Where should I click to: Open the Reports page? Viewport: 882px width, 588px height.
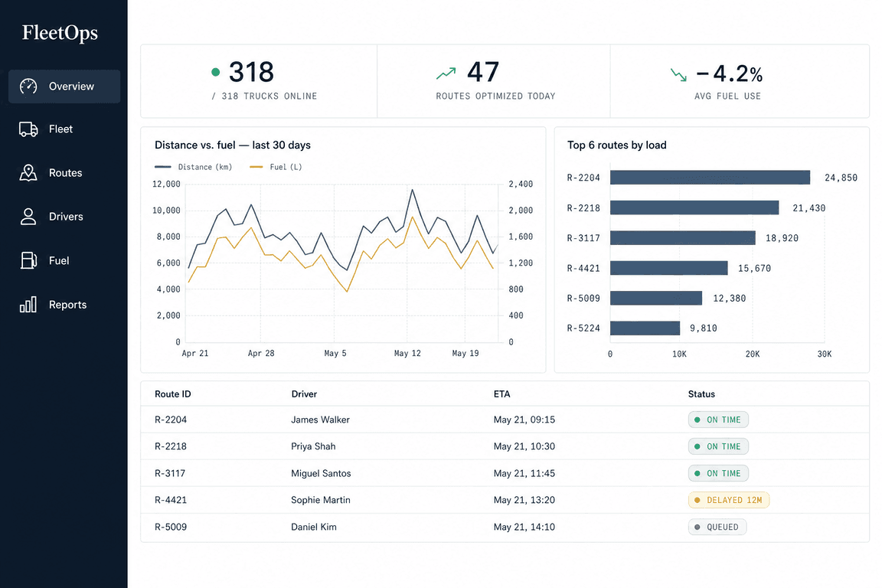pyautogui.click(x=67, y=305)
